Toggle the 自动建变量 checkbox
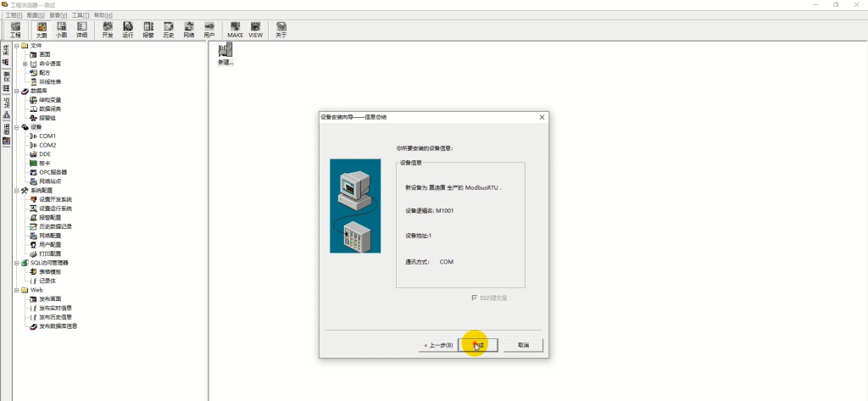 (x=475, y=298)
